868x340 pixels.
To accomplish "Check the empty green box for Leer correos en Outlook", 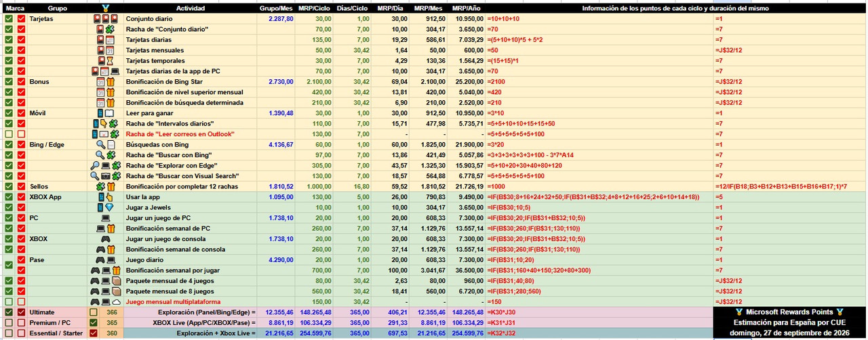I will click(x=8, y=134).
